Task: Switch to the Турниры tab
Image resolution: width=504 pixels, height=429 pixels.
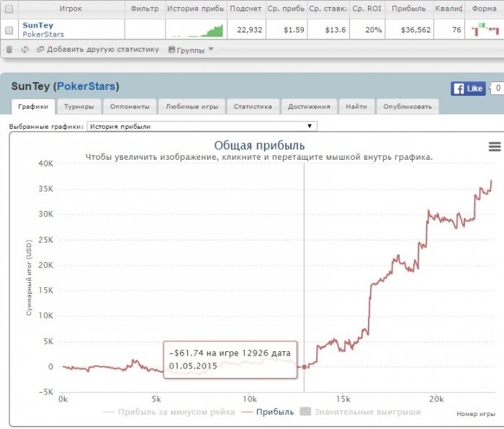Action: [x=78, y=107]
